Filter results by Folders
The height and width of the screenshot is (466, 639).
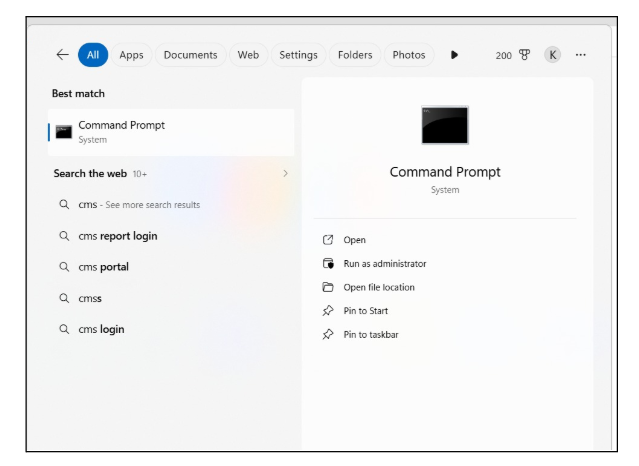[355, 55]
